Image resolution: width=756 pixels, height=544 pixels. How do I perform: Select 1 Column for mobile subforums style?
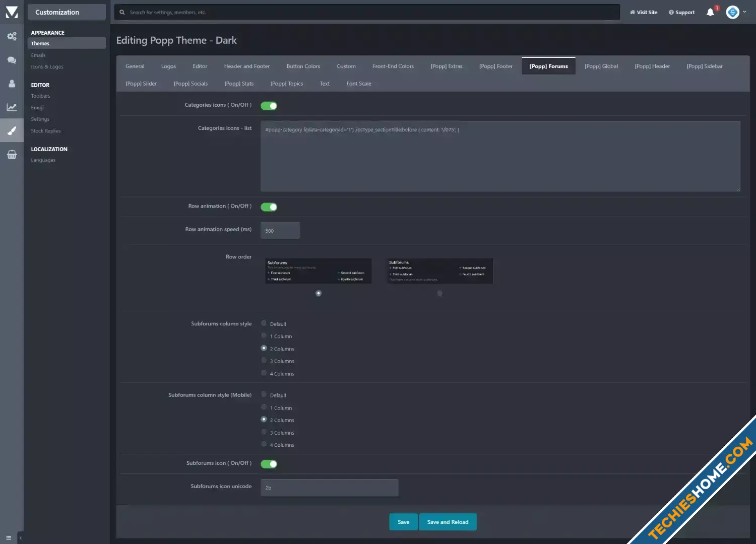pyautogui.click(x=264, y=407)
